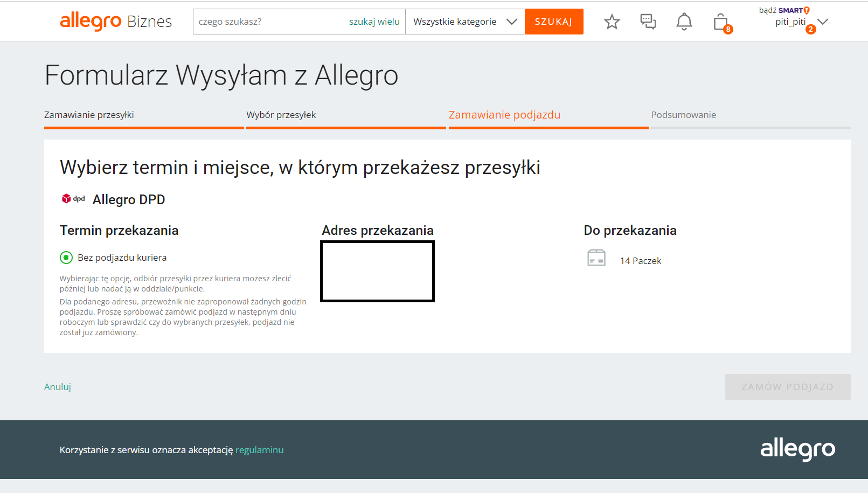Open messages via the chat bubble icon
The image size is (868, 493).
click(648, 22)
